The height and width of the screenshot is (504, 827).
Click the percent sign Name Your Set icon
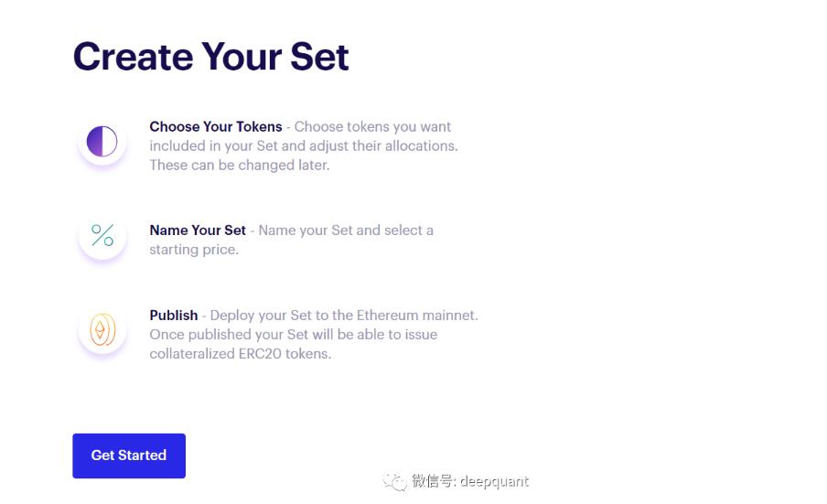tap(102, 235)
